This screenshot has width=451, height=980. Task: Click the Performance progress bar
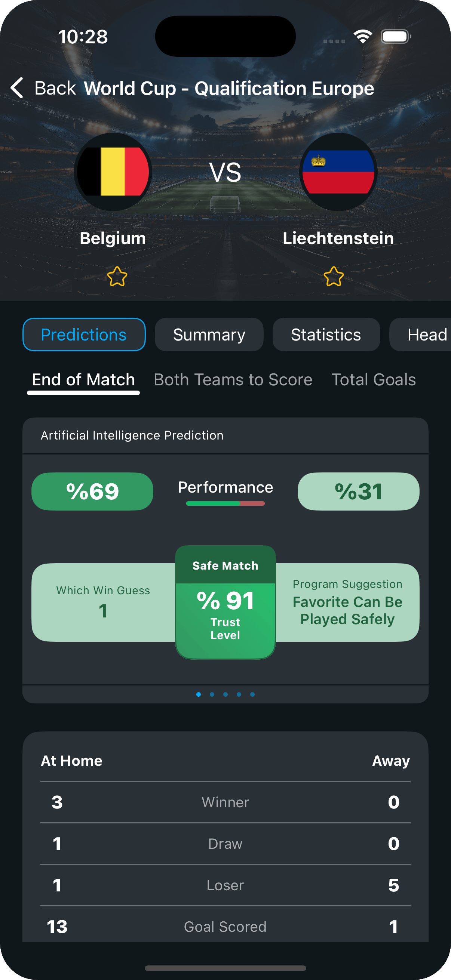pyautogui.click(x=225, y=503)
